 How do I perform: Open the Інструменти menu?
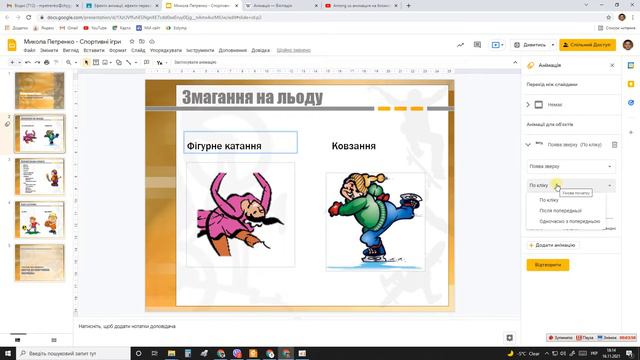pyautogui.click(x=200, y=51)
